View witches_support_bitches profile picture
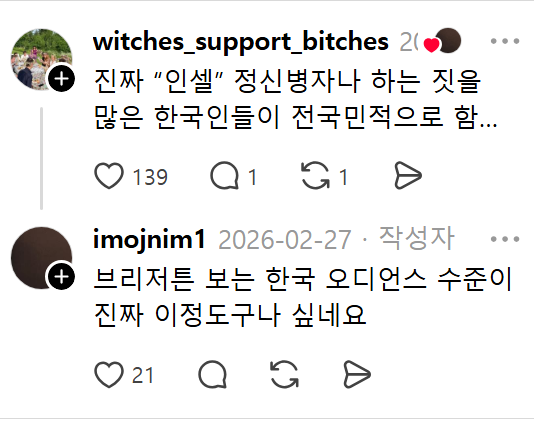 pos(41,60)
